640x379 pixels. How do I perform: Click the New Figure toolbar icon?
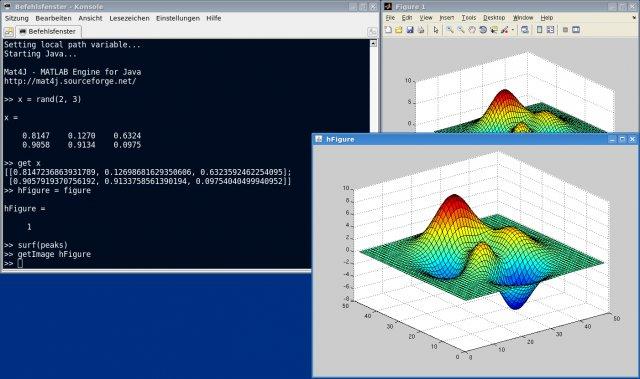388,29
